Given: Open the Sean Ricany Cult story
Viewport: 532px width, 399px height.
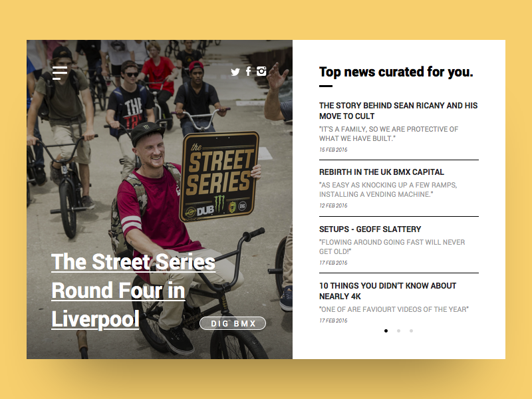Looking at the screenshot, I should 398,110.
